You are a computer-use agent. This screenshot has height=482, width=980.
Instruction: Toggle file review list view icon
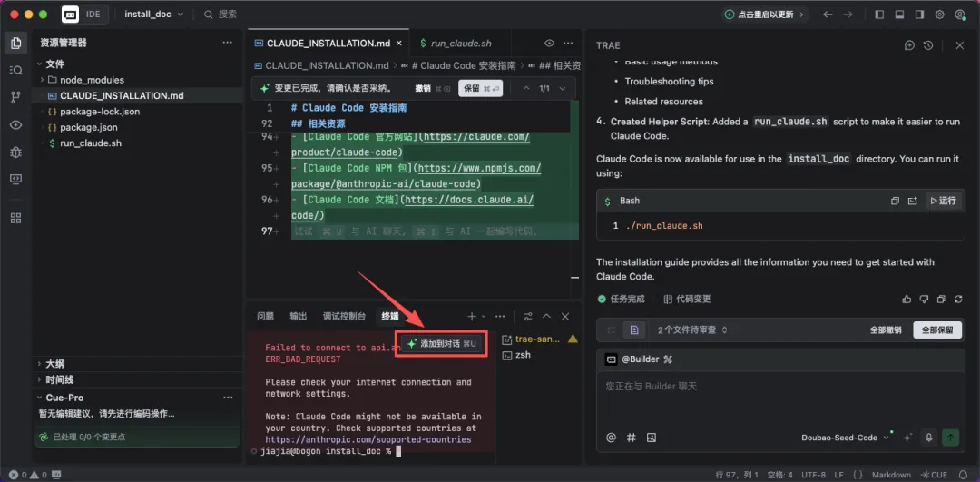[612, 330]
